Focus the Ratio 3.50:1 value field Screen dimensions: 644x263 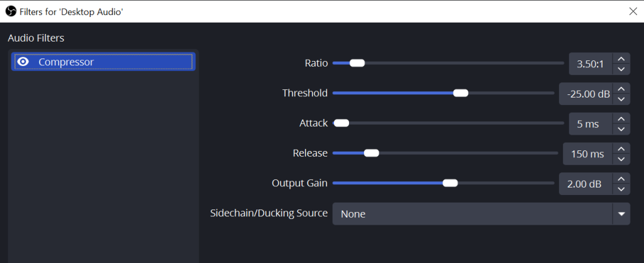pos(591,64)
